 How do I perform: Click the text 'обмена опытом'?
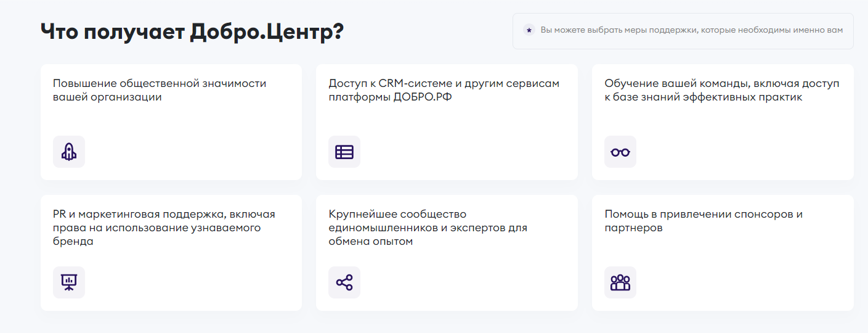(370, 241)
